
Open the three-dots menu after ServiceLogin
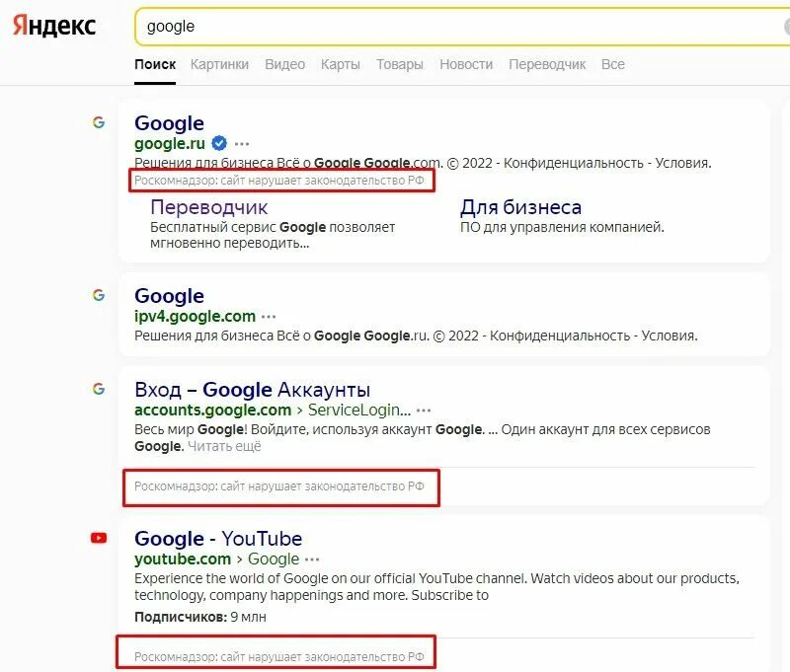pos(424,411)
